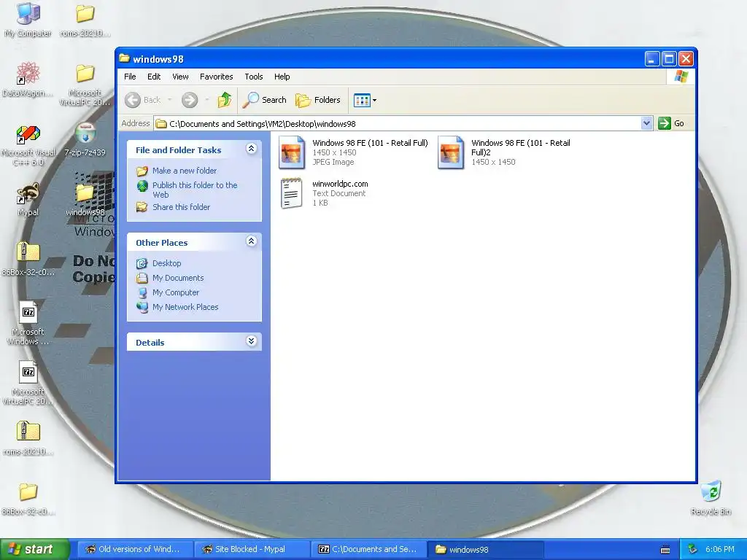This screenshot has height=560, width=747.
Task: Open Forward history dropdown arrow
Action: [x=206, y=100]
